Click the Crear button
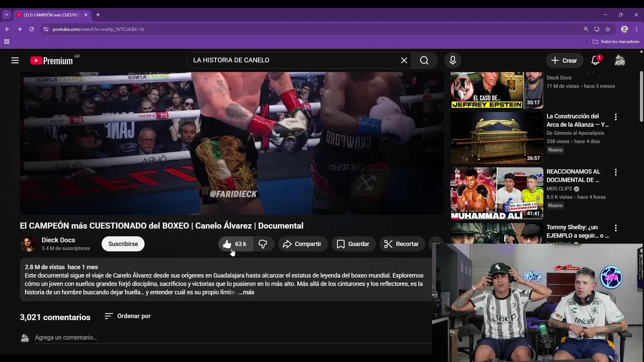644x362 pixels. (x=564, y=60)
